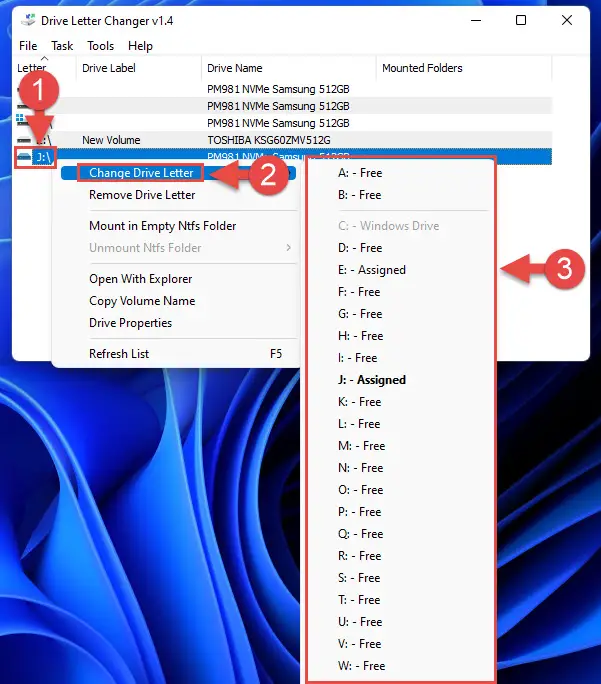Click the Drive Letter Changer app icon
This screenshot has width=601, height=684.
pyautogui.click(x=28, y=20)
